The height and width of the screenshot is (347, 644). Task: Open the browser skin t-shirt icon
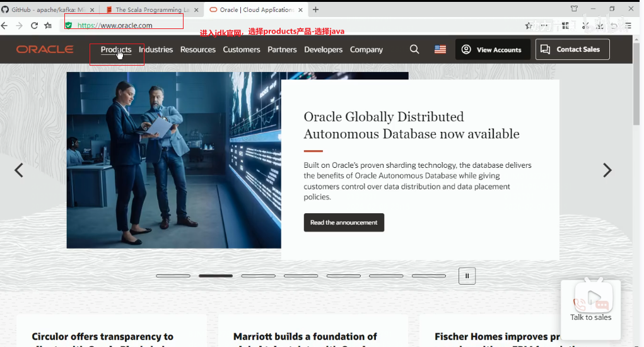pyautogui.click(x=574, y=9)
